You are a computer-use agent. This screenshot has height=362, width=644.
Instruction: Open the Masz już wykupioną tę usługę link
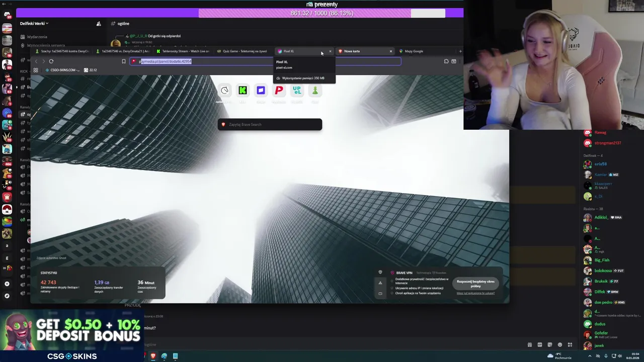point(475,293)
